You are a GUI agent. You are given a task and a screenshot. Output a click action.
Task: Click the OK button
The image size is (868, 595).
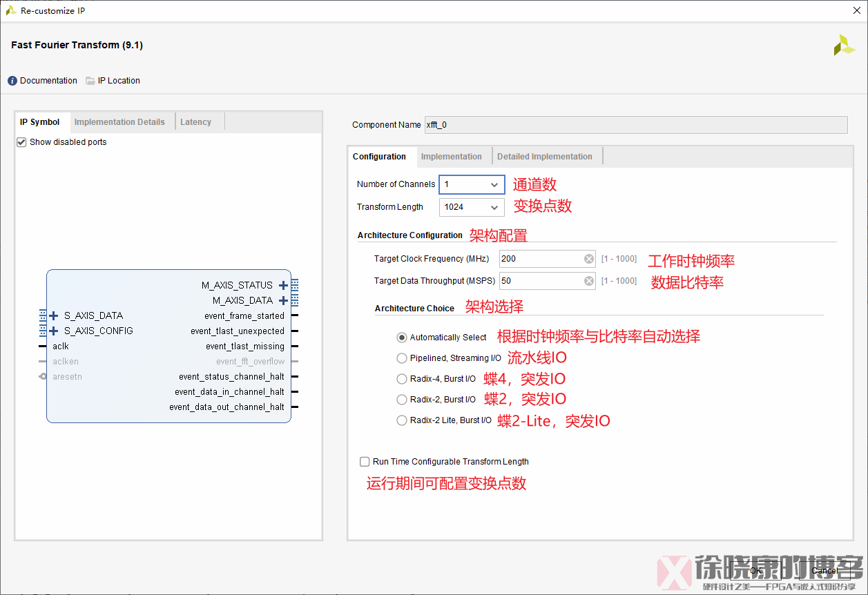pyautogui.click(x=755, y=570)
